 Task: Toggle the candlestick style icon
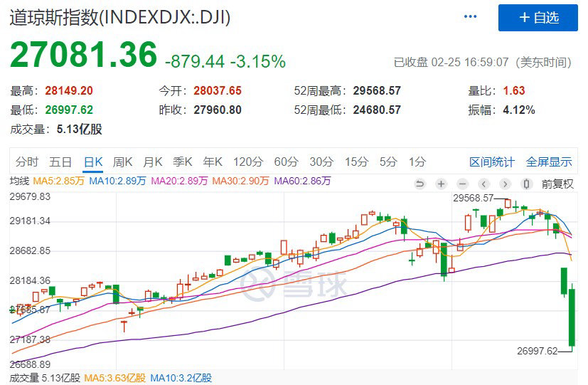point(527,184)
